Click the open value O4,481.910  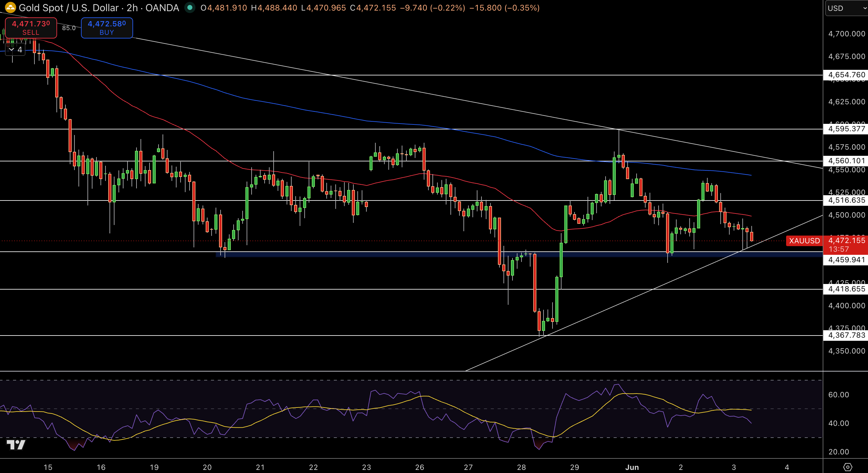[223, 8]
